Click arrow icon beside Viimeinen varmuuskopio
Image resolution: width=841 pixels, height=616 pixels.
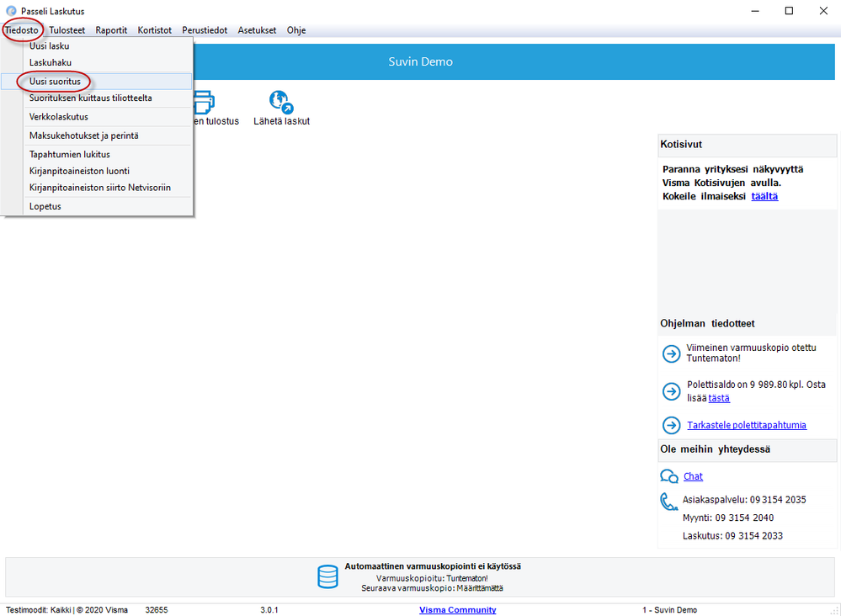click(x=671, y=353)
